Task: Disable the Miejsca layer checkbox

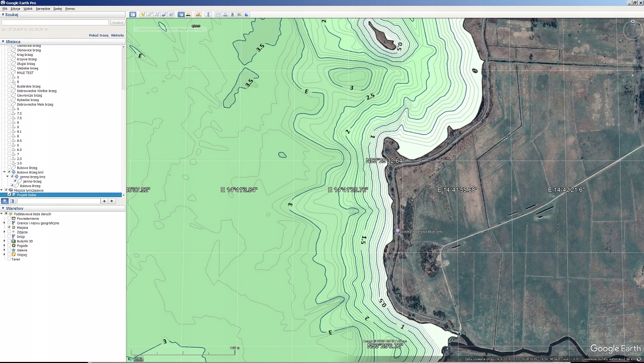Action: [9, 228]
